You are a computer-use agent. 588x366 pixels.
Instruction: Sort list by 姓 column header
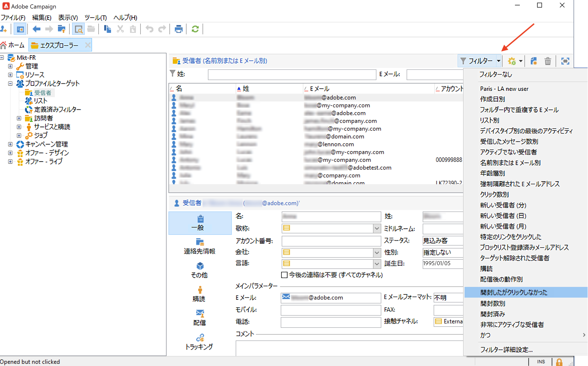click(246, 89)
